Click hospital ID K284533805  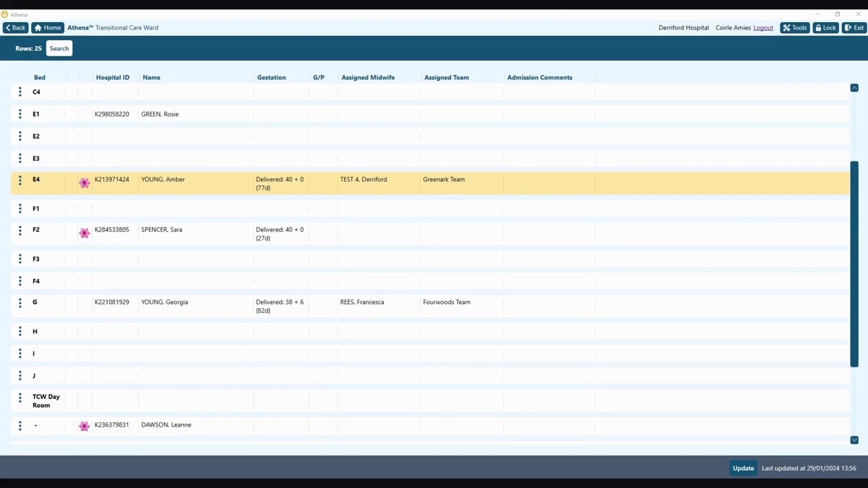(x=112, y=230)
